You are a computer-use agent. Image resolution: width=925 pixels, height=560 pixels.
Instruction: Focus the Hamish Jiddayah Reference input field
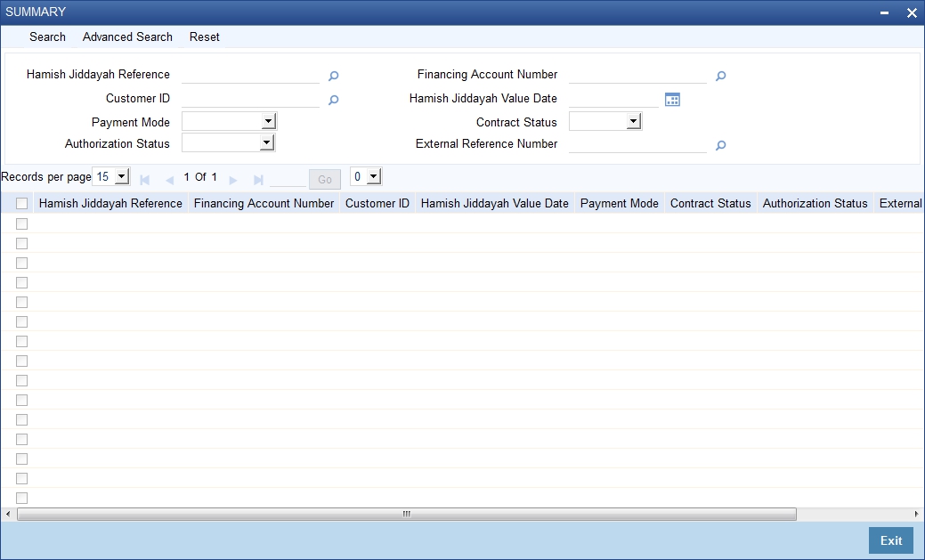click(x=251, y=75)
